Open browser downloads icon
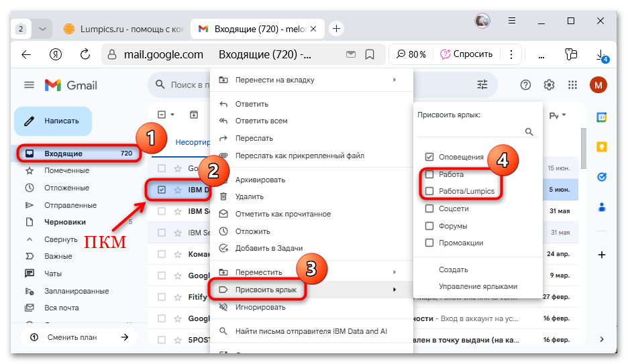 [x=602, y=56]
